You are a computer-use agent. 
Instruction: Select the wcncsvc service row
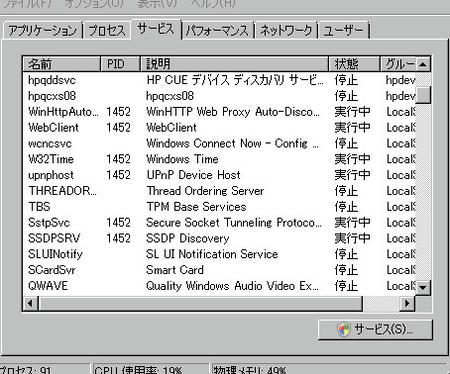click(x=219, y=144)
